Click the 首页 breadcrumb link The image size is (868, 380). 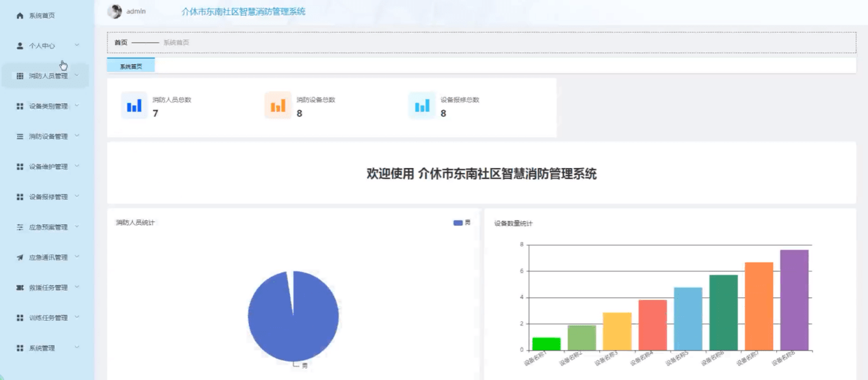(120, 42)
